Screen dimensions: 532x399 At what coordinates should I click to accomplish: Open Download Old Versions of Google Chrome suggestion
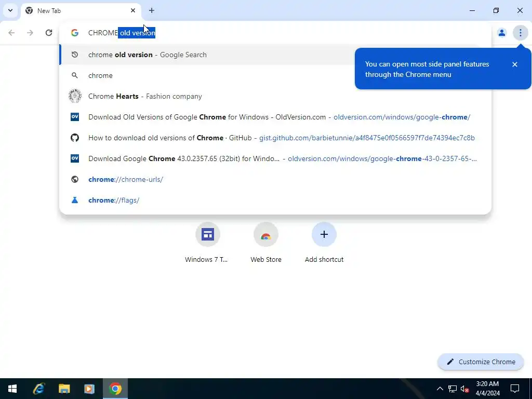click(275, 117)
